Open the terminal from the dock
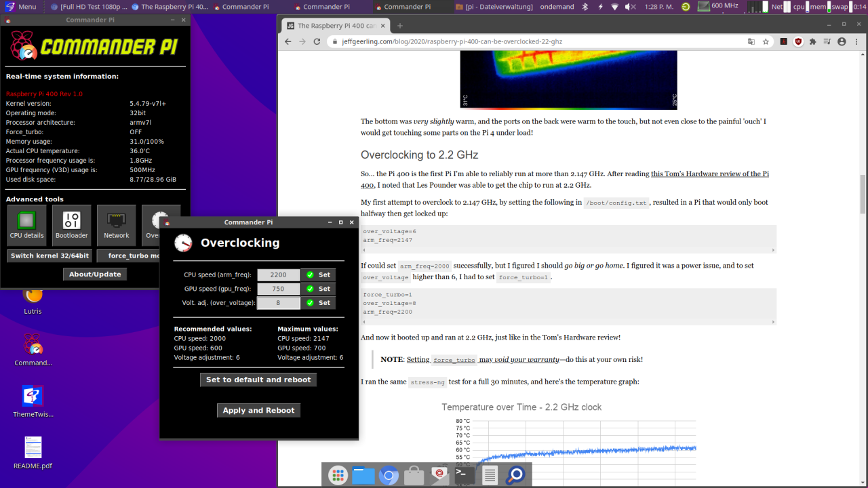Viewport: 868px width, 488px height. click(x=465, y=475)
